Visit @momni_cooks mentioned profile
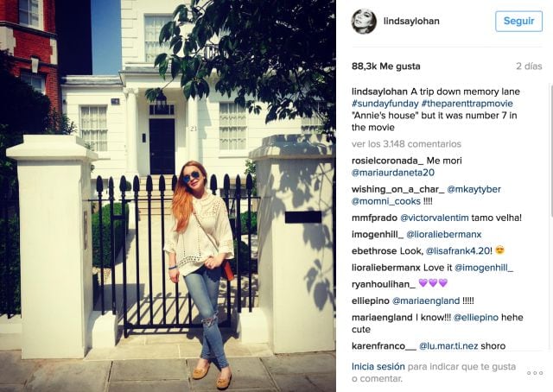 point(386,201)
